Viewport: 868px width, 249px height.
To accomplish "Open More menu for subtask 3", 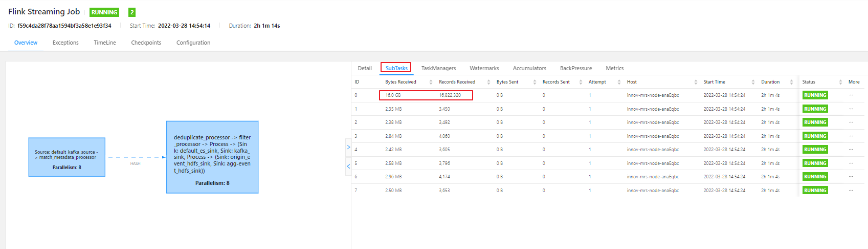I will (851, 136).
